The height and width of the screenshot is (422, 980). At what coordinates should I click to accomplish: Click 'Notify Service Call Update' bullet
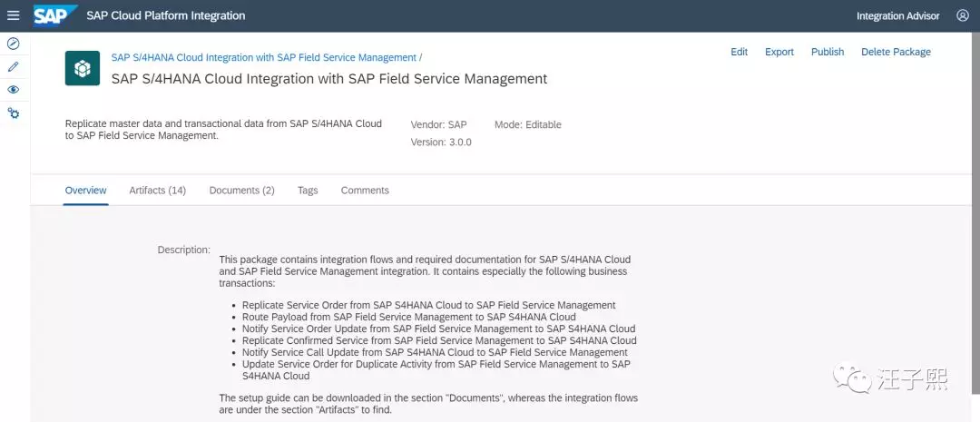pos(435,353)
